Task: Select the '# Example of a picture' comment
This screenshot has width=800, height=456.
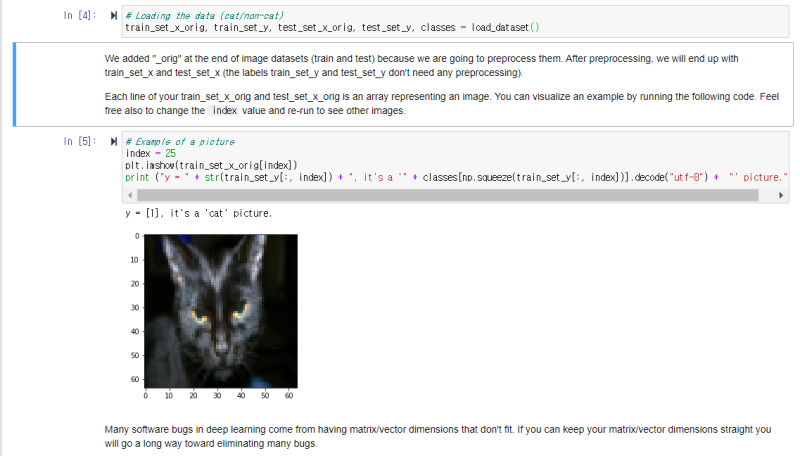Action: click(x=180, y=142)
